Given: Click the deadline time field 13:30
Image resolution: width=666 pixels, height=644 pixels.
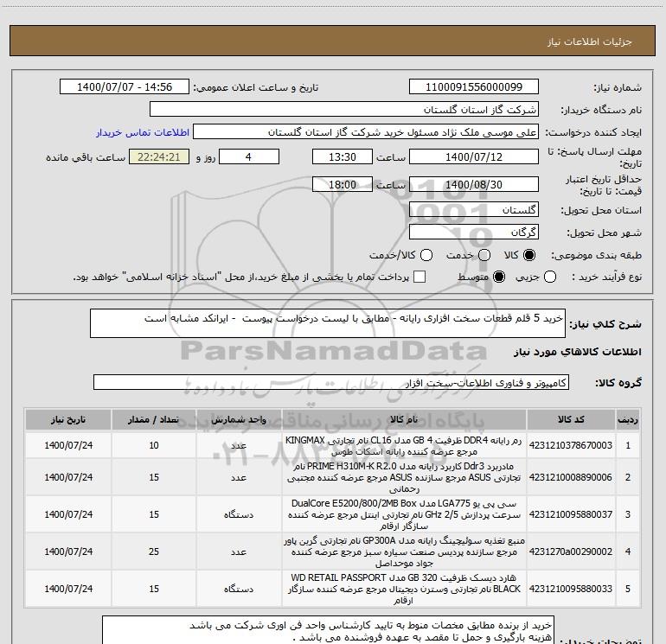Looking at the screenshot, I should coord(343,156).
